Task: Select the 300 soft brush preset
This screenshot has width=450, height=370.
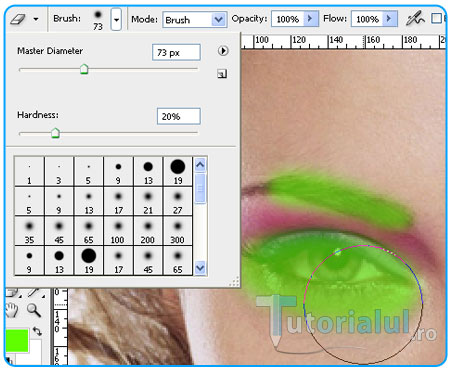Action: click(x=177, y=231)
